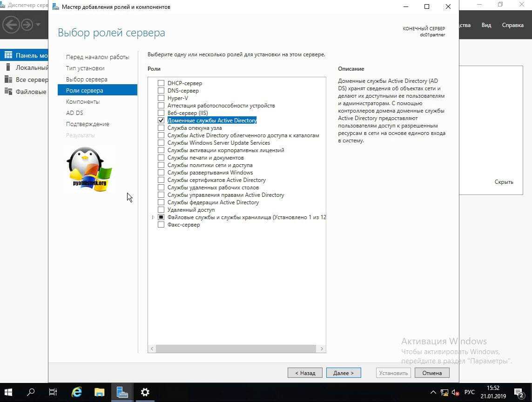
Task: Open the Settings gear in the taskbar
Action: (145, 392)
